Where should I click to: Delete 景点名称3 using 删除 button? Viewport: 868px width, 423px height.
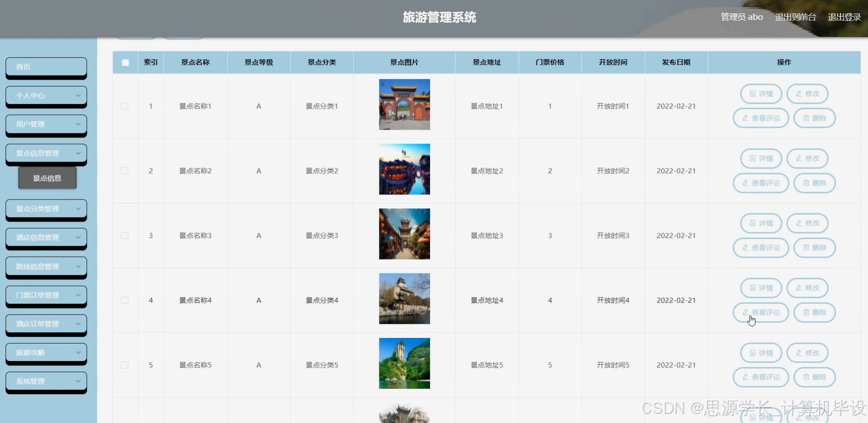click(x=814, y=248)
